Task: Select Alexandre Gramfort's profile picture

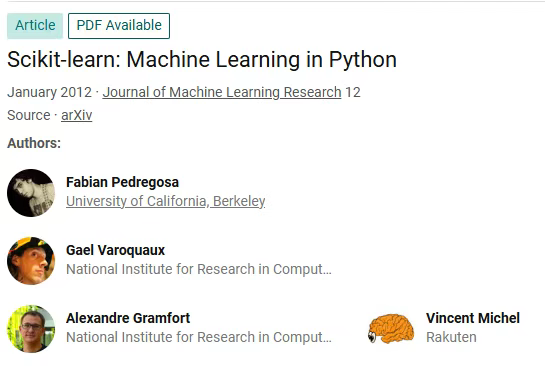Action: 31,329
